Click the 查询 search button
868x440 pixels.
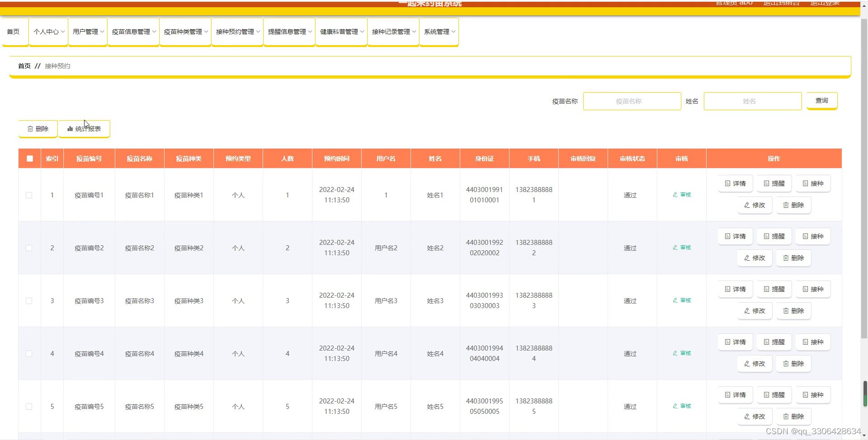click(822, 101)
